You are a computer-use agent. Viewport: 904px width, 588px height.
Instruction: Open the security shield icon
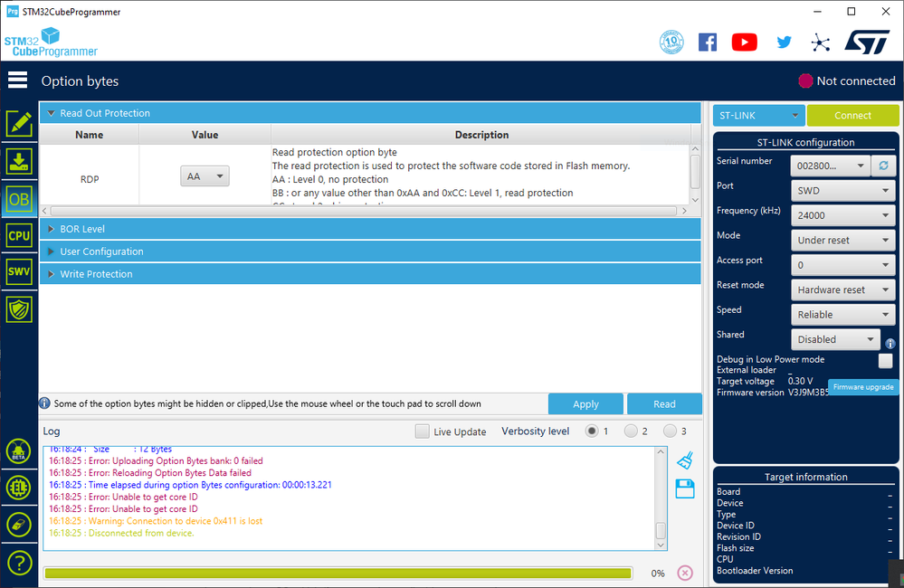coord(19,310)
